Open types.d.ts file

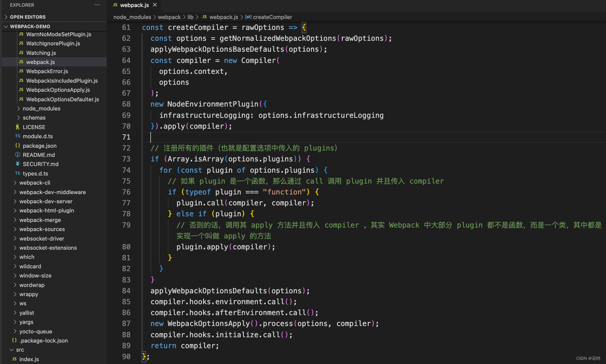(x=35, y=173)
